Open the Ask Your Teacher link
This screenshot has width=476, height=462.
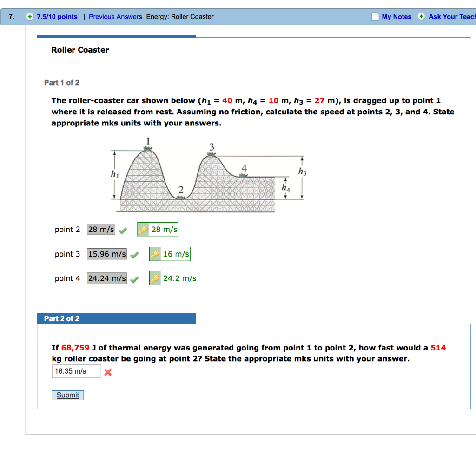452,17
